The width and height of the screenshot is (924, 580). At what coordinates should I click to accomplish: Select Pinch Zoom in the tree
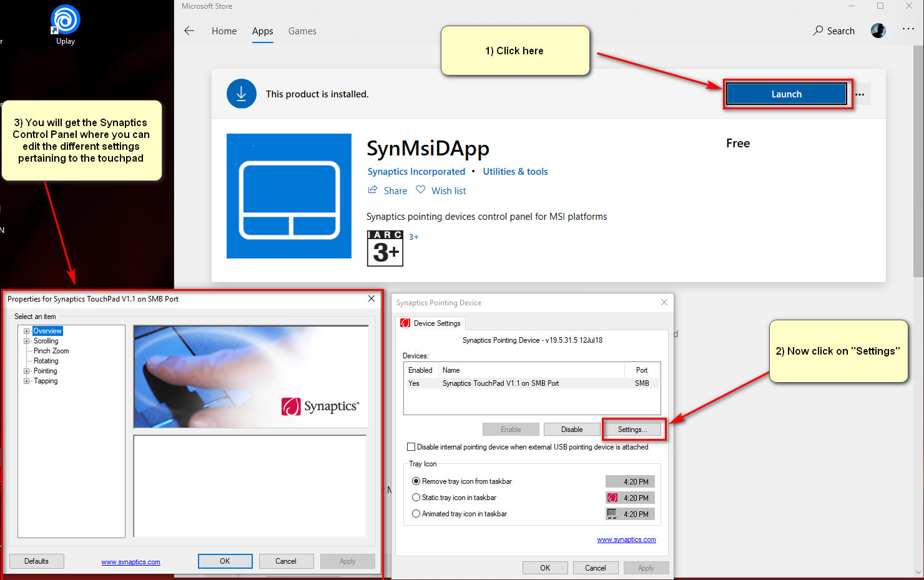tap(51, 351)
